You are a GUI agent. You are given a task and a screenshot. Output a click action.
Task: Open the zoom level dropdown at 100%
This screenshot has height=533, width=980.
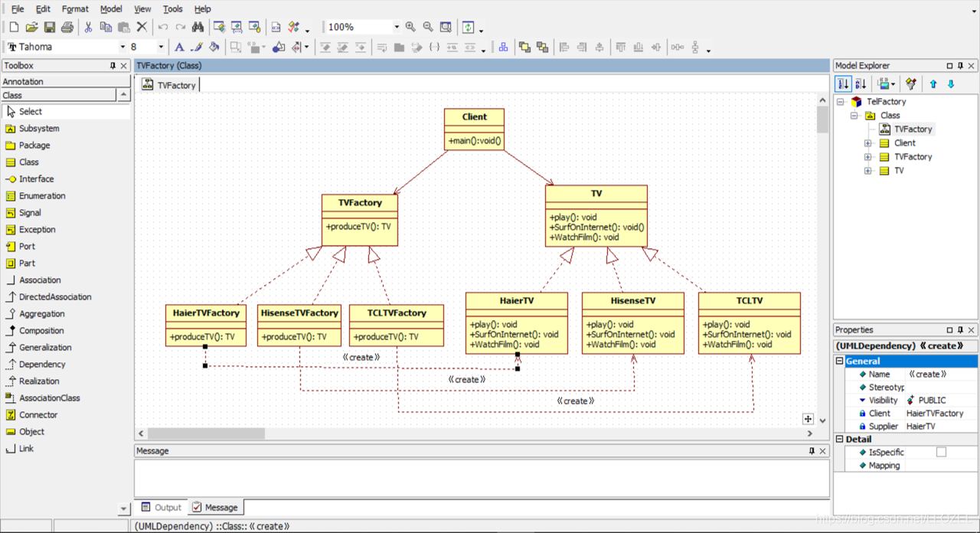[x=397, y=27]
